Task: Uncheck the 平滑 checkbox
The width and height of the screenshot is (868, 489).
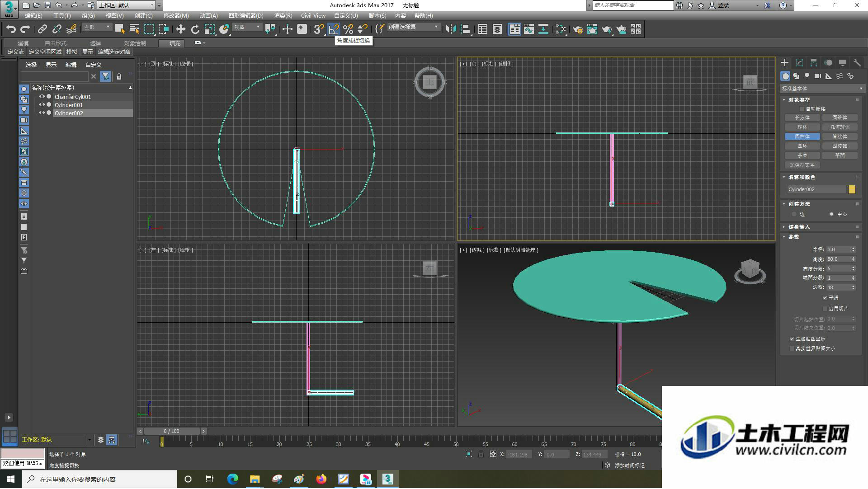Action: coord(825,298)
